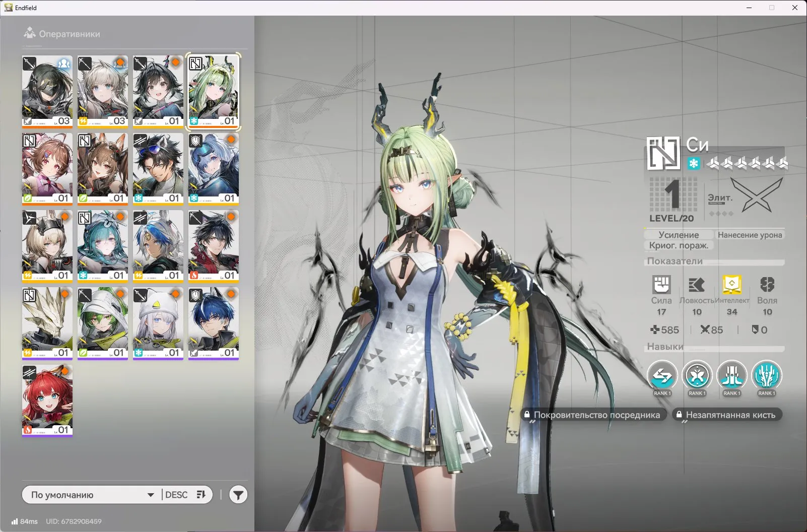The height and width of the screenshot is (532, 807).
Task: Select brown fox-eared operator card
Action: 103,169
